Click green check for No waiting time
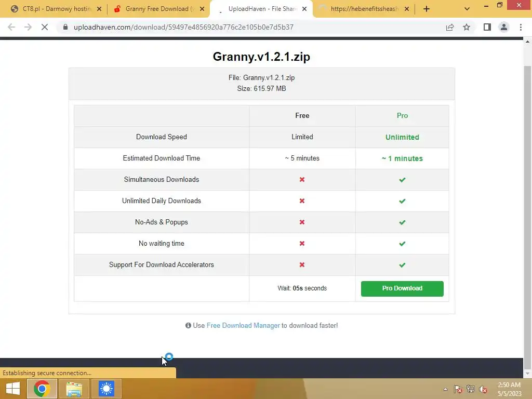The width and height of the screenshot is (532, 399). (x=402, y=244)
